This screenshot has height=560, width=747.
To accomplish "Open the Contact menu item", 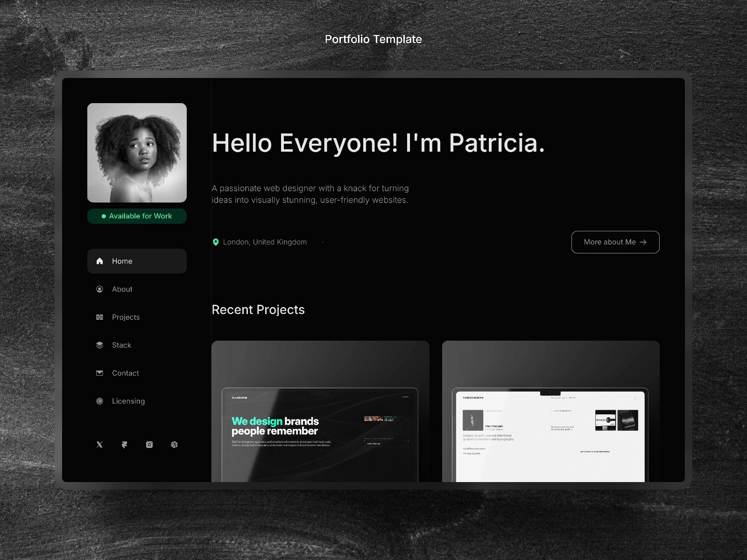I will [137, 373].
